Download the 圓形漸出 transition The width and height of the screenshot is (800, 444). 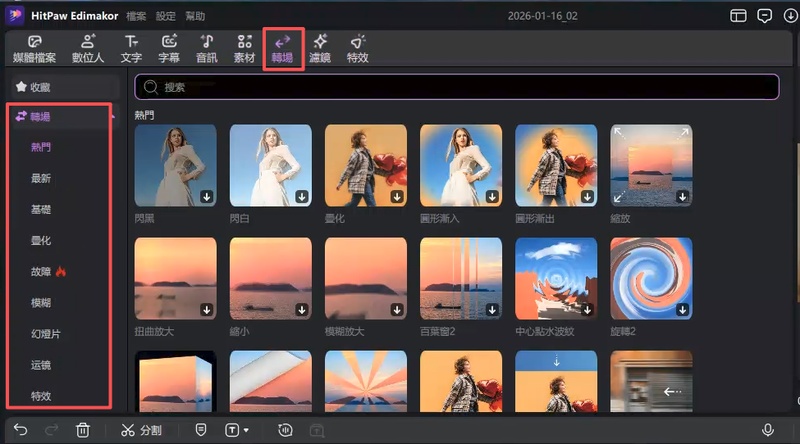tap(587, 196)
